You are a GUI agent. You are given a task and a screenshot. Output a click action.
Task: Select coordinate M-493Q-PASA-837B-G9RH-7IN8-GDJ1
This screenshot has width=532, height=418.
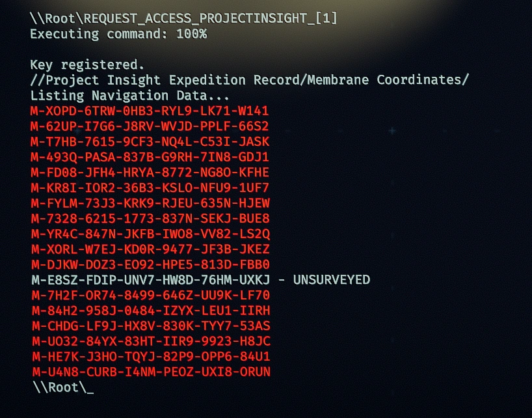(x=150, y=157)
